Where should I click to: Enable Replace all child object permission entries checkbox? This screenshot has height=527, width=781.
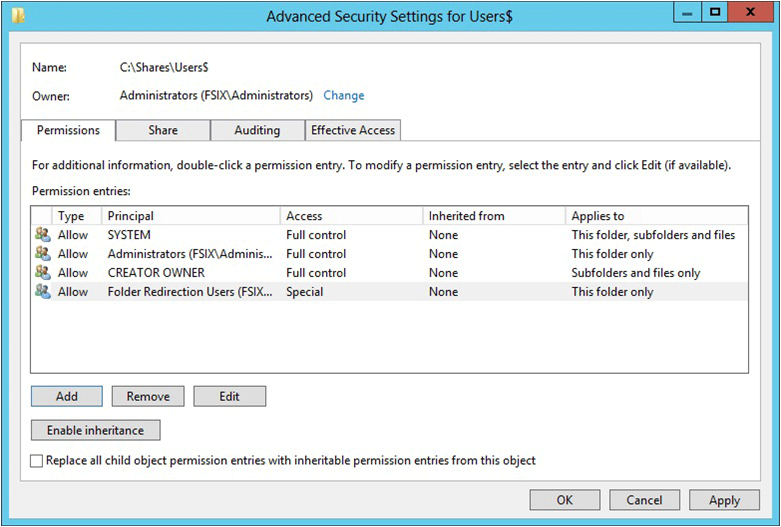36,461
